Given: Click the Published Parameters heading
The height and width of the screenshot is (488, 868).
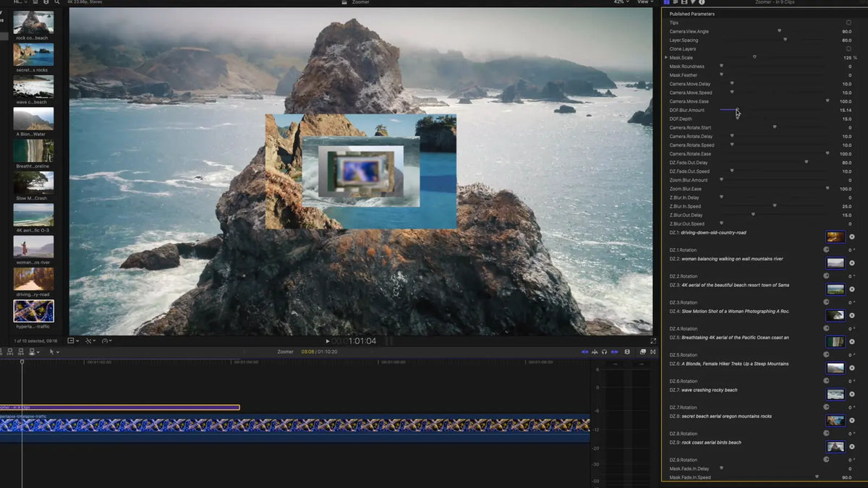Looking at the screenshot, I should 692,14.
